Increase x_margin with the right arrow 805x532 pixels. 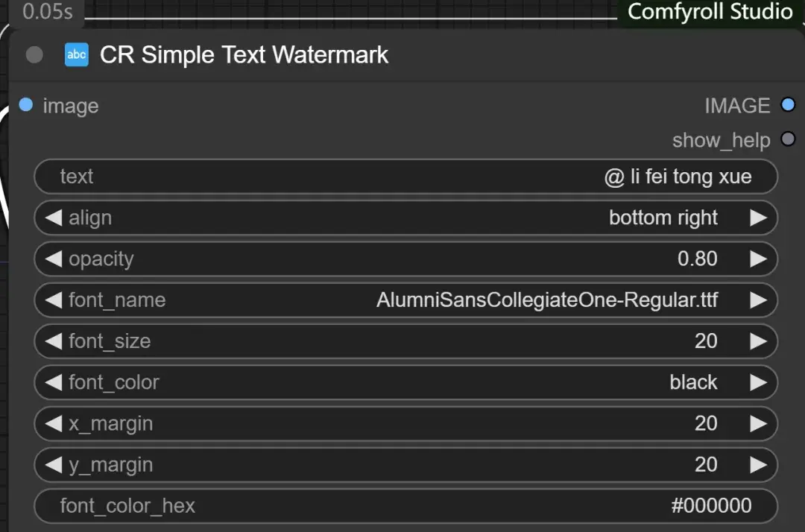click(x=758, y=423)
